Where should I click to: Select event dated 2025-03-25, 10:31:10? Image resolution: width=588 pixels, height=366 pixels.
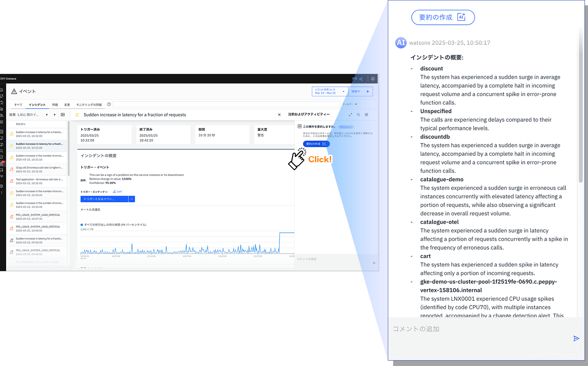[37, 157]
